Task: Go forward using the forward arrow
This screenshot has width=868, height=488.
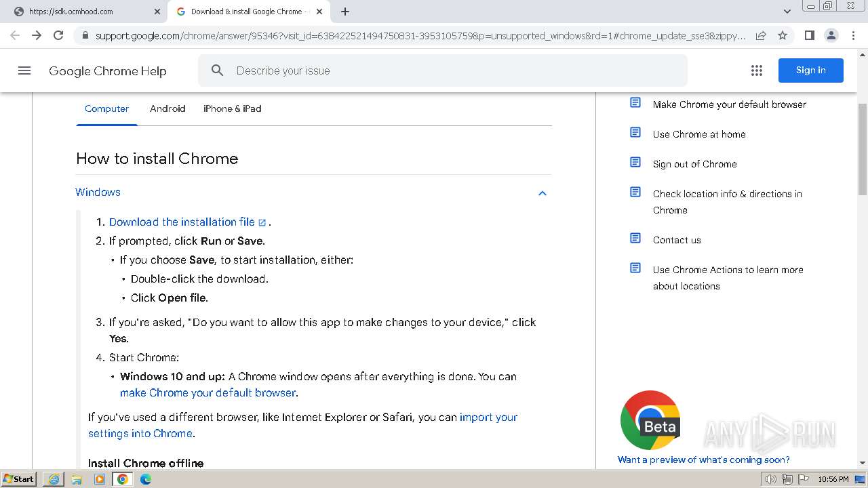Action: [37, 35]
